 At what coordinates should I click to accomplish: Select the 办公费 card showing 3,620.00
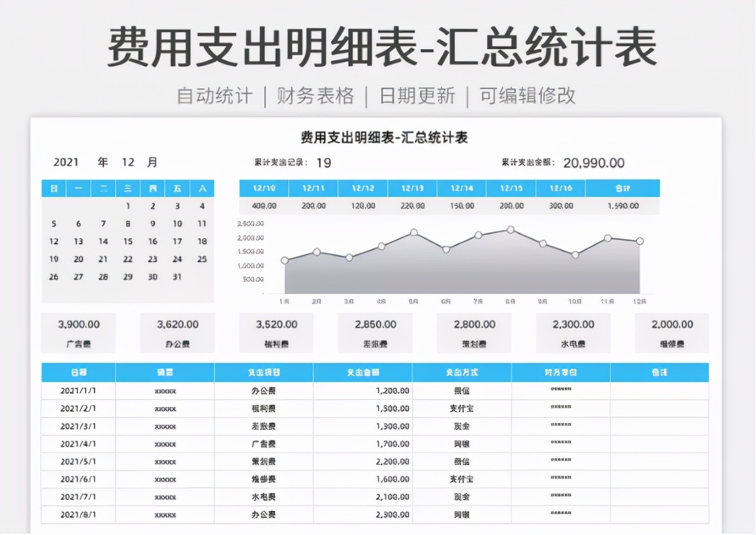[x=177, y=333]
